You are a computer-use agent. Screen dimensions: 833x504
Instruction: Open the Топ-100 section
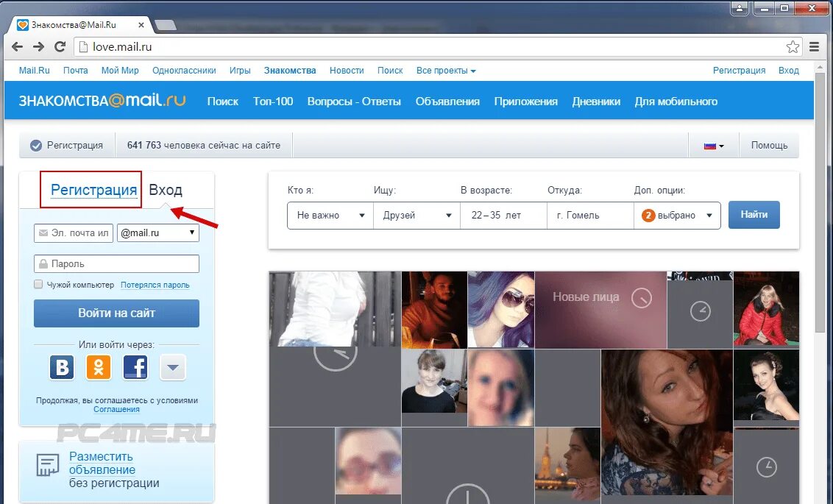(273, 102)
